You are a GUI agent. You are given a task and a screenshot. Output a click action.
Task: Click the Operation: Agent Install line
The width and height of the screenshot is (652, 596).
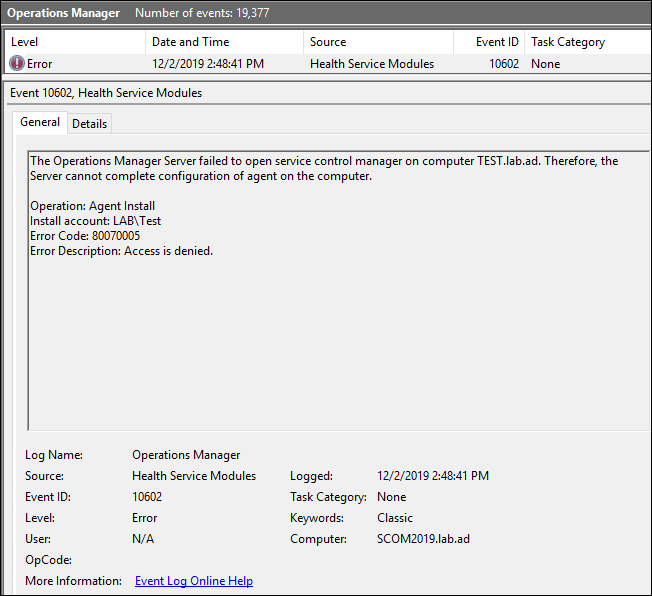[92, 206]
